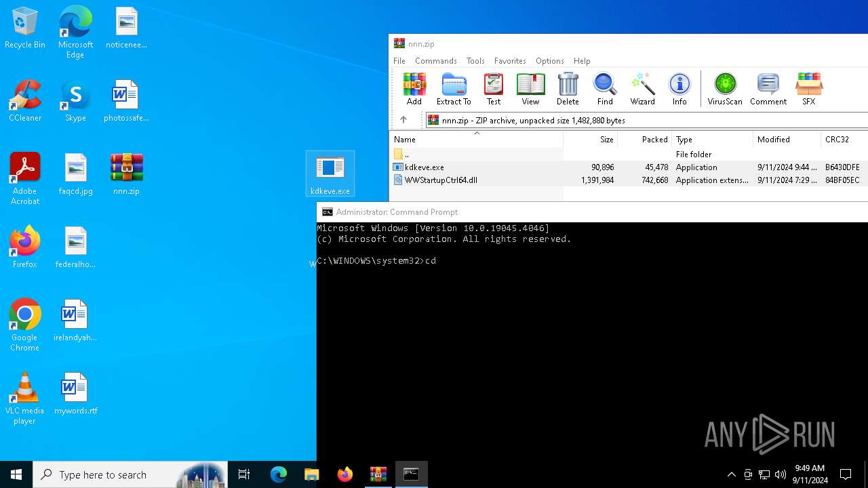This screenshot has width=868, height=488.
Task: Sort by the CRC32 column header
Action: [844, 140]
